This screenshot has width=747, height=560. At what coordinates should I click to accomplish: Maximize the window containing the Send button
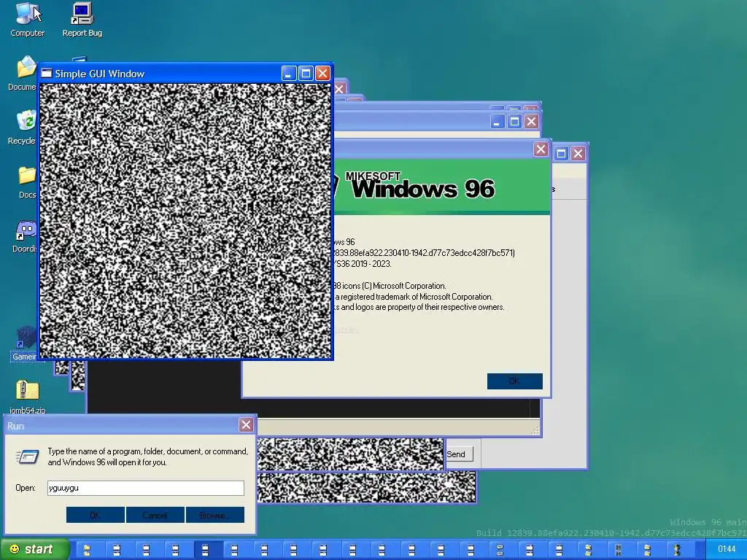point(561,153)
